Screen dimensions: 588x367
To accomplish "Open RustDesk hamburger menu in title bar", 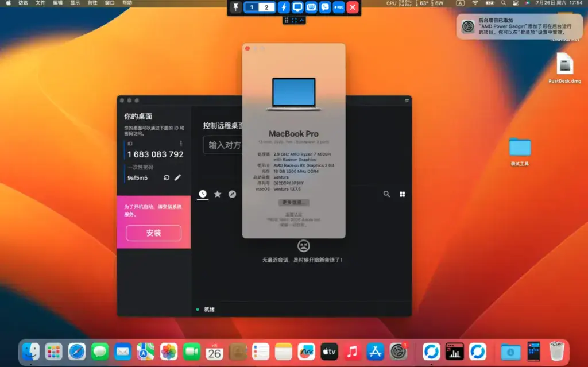I will coord(407,101).
